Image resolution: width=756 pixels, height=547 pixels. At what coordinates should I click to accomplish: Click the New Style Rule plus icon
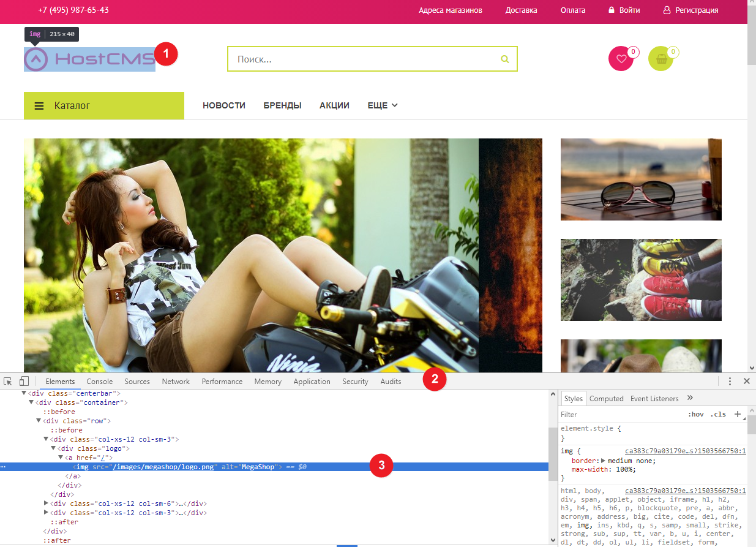737,414
